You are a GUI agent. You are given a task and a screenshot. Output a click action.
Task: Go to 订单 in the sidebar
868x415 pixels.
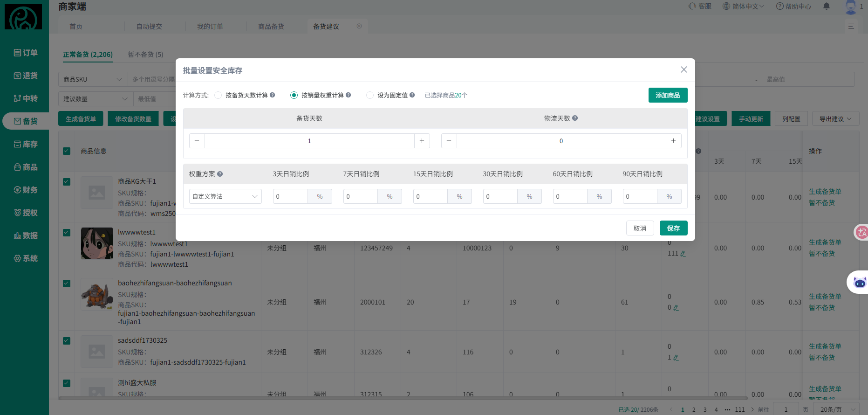[x=26, y=53]
